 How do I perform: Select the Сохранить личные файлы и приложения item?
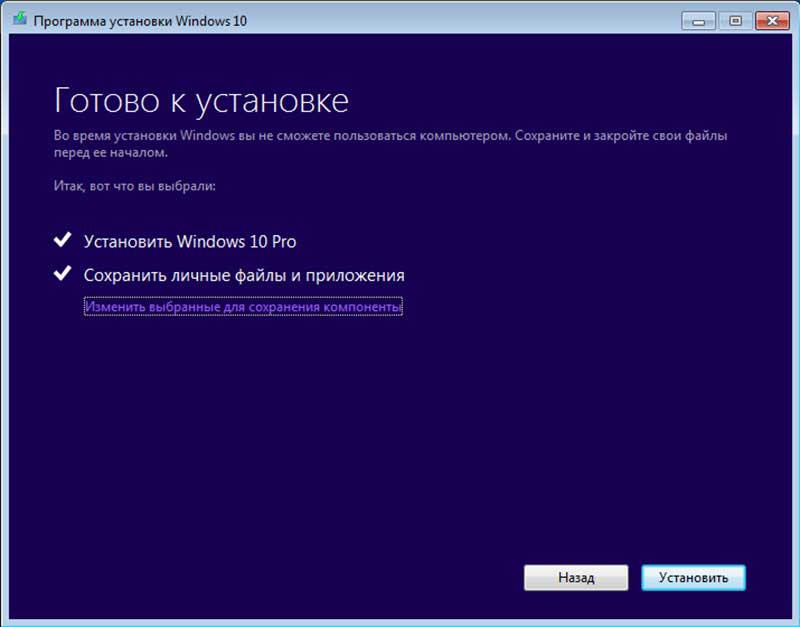click(246, 274)
